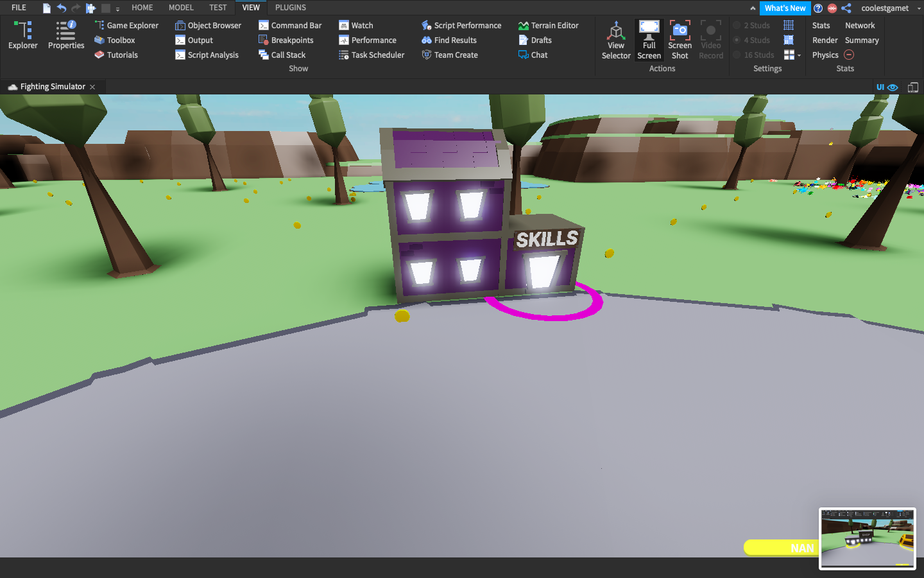This screenshot has width=924, height=578.
Task: Open the Explorer panel
Action: click(23, 35)
